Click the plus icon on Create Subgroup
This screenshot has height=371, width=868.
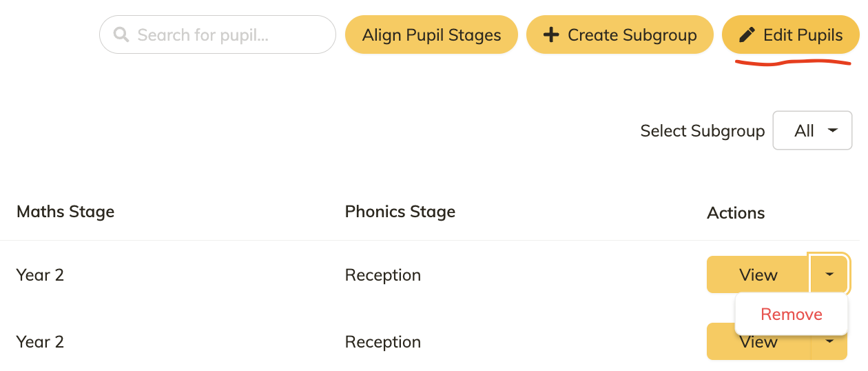click(551, 34)
